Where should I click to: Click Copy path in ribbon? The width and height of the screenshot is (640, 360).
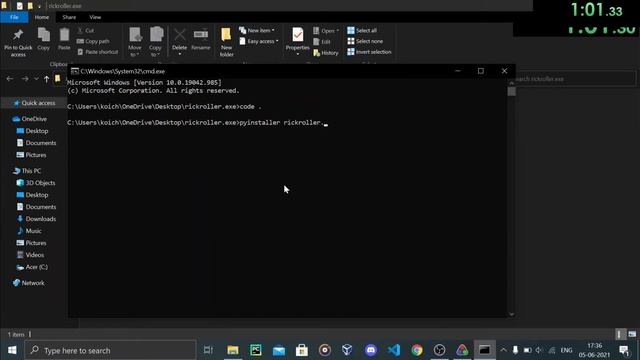tap(93, 41)
